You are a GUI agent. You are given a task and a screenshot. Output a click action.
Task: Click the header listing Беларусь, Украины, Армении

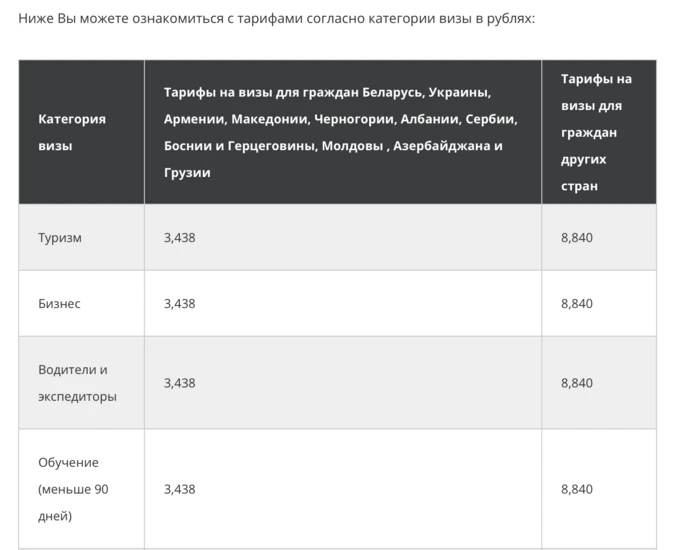[343, 132]
